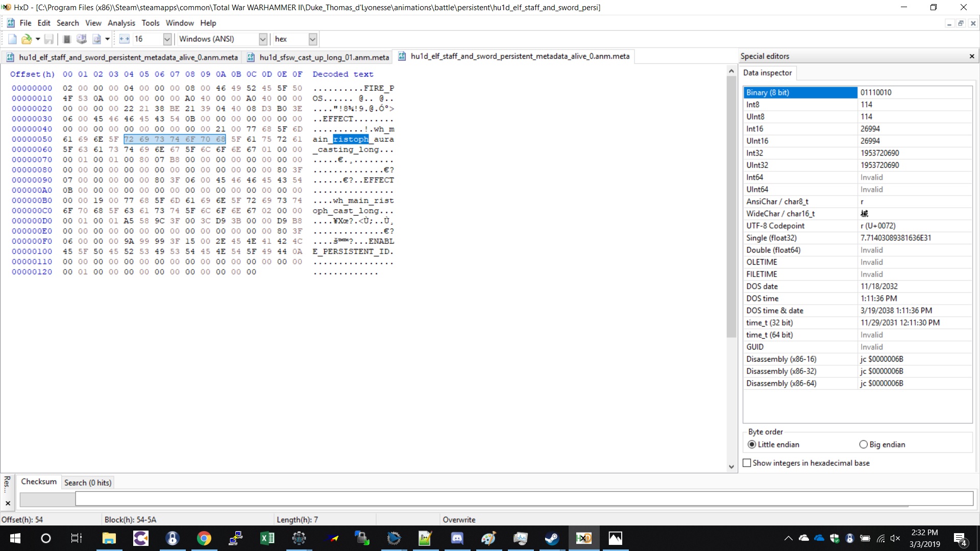Image resolution: width=980 pixels, height=551 pixels.
Task: Switch to hu1d_sfsw_cast_up_long_01.anm.meta tab
Action: click(324, 57)
